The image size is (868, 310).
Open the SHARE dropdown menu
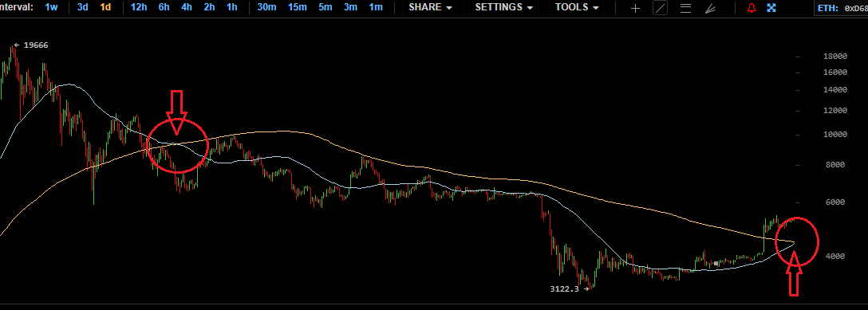point(430,7)
